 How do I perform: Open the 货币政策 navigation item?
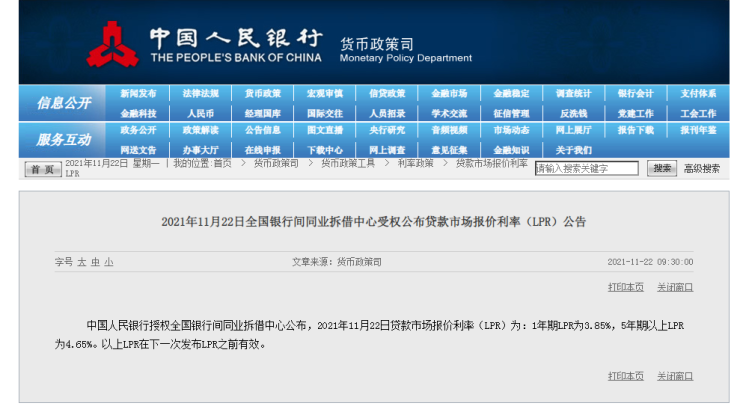click(263, 93)
